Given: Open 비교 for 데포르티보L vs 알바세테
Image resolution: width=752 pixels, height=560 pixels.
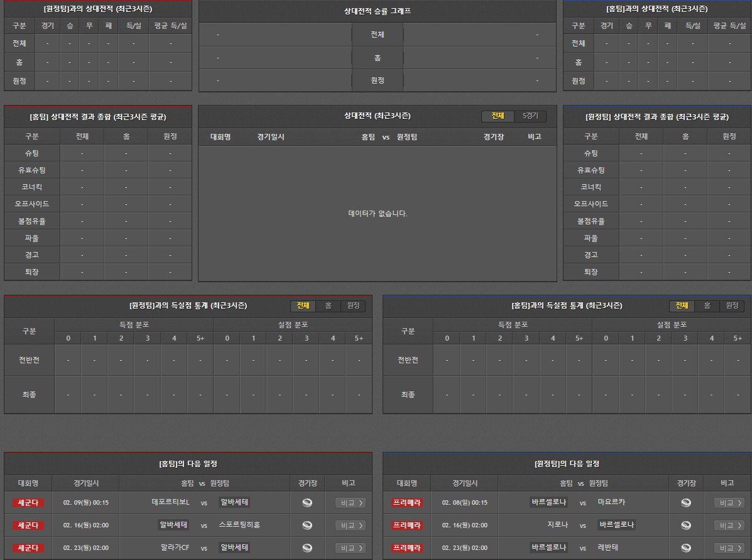Looking at the screenshot, I should pos(351,503).
